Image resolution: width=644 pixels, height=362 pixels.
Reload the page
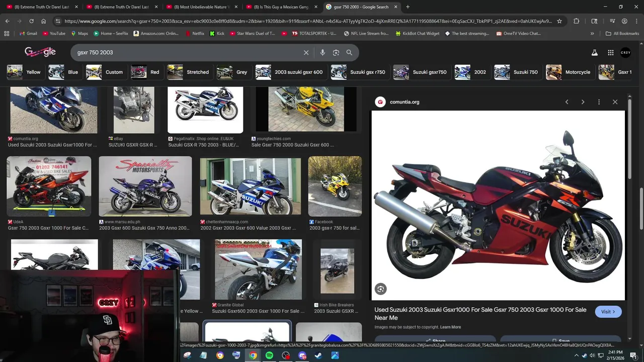[x=31, y=21]
